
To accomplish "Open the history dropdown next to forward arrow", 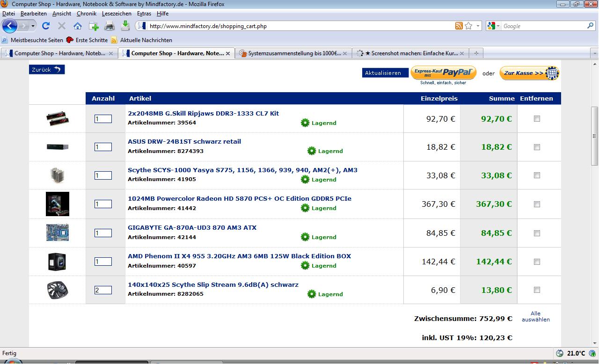I will (33, 26).
